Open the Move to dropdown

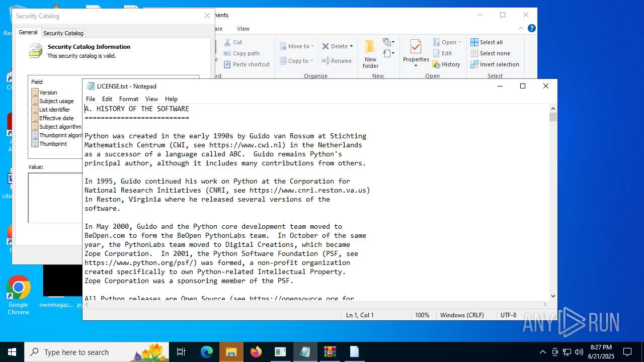(x=297, y=46)
